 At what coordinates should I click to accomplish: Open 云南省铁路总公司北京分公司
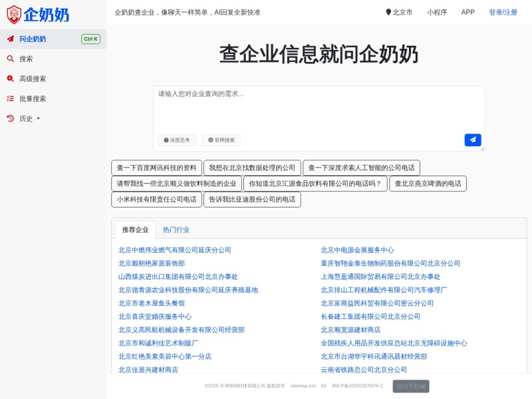point(364,370)
